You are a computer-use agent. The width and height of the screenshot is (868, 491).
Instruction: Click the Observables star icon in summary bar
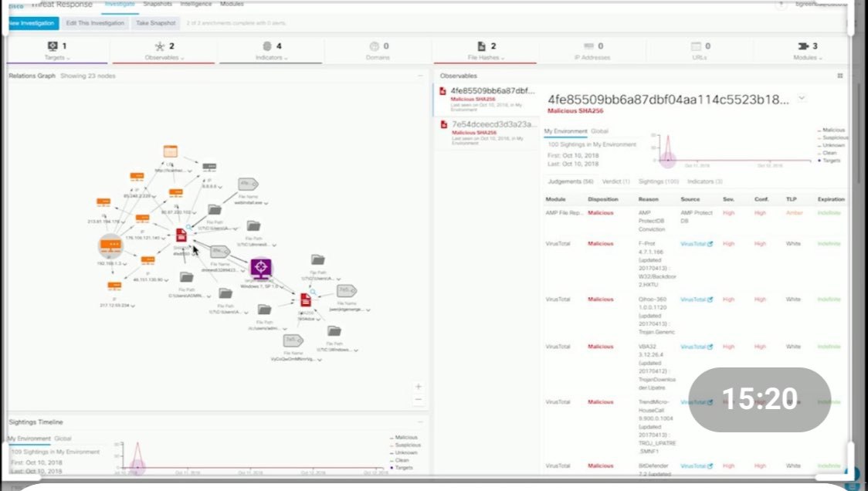pyautogui.click(x=160, y=46)
